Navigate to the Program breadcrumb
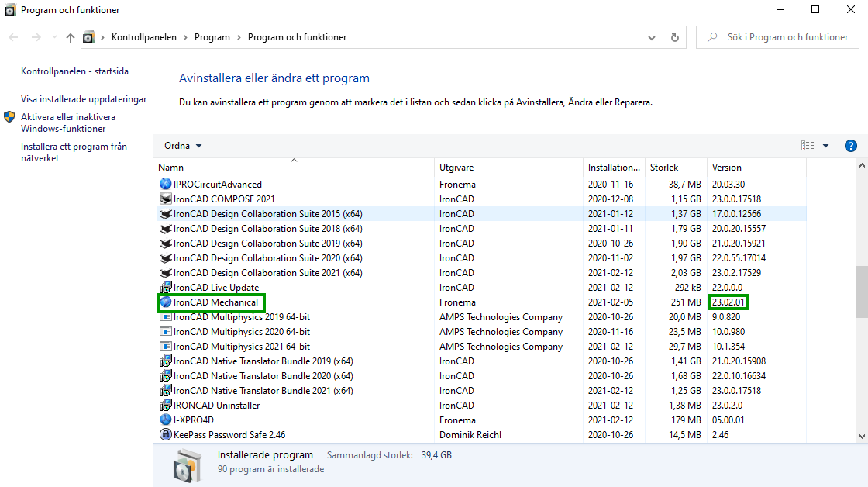This screenshot has height=487, width=868. (212, 37)
